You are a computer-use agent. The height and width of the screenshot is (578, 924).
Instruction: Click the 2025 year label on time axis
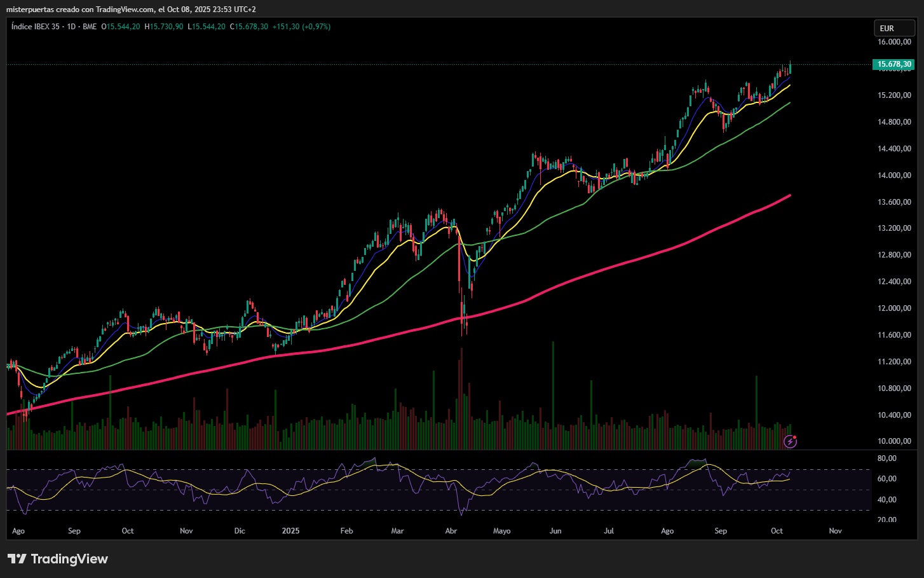point(290,531)
